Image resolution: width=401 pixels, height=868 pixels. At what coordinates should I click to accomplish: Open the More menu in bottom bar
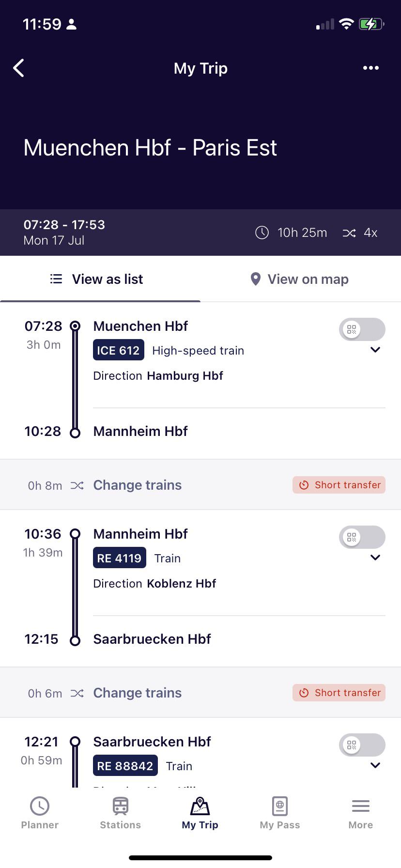(x=360, y=813)
